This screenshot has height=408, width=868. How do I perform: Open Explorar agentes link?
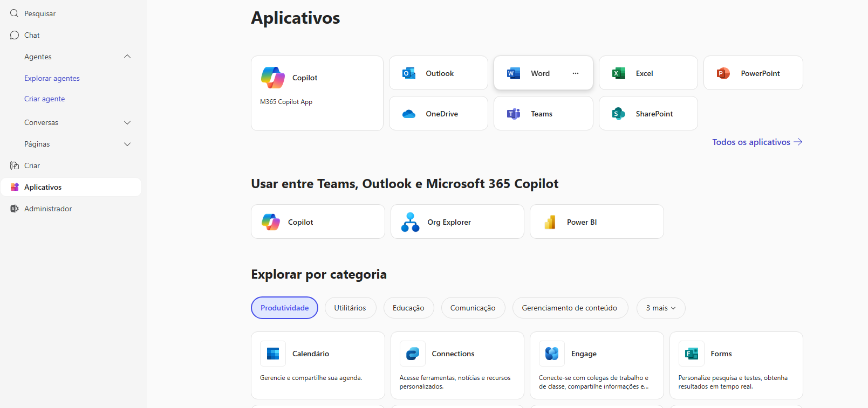52,78
